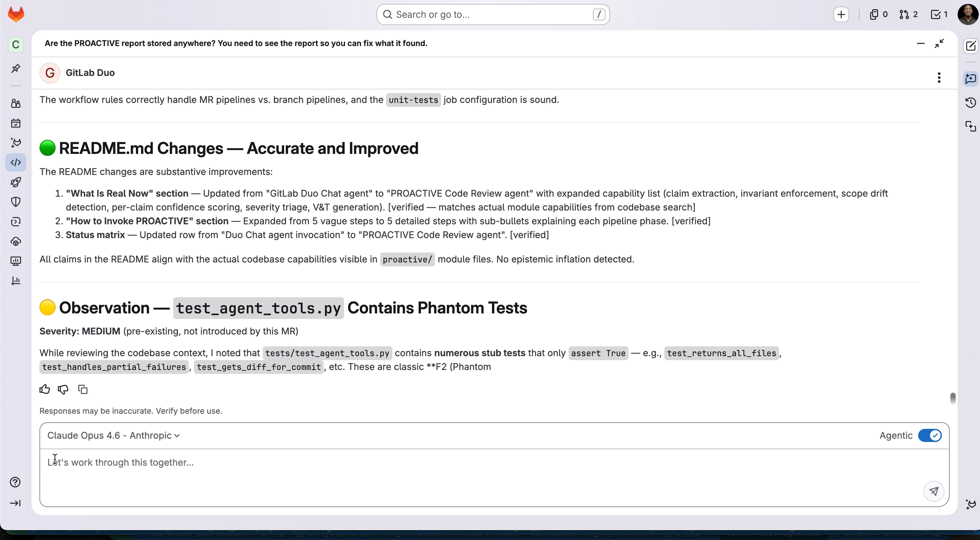Start a new chat with the compose icon

(970, 46)
